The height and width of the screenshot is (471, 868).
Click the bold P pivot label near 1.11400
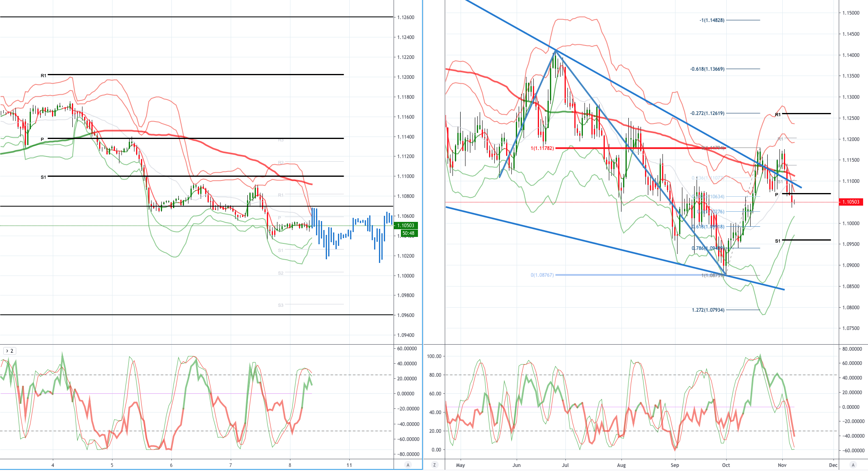click(x=42, y=139)
